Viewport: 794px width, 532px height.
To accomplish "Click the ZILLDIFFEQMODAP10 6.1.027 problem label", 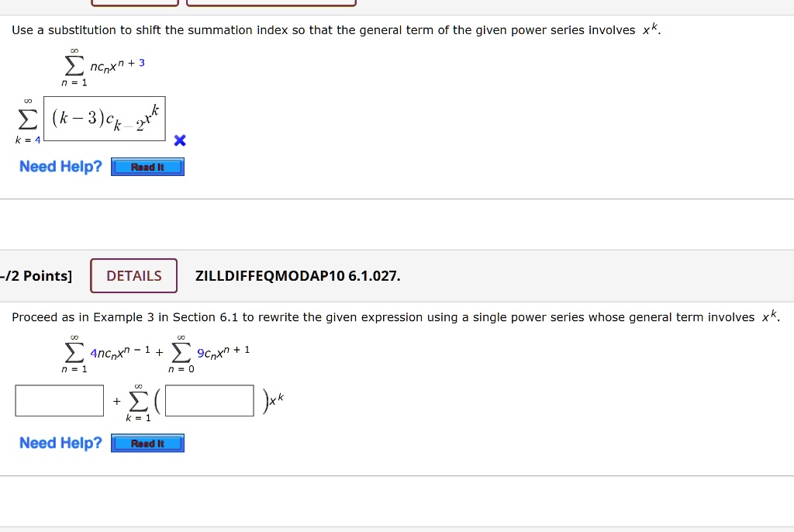I will 298,275.
